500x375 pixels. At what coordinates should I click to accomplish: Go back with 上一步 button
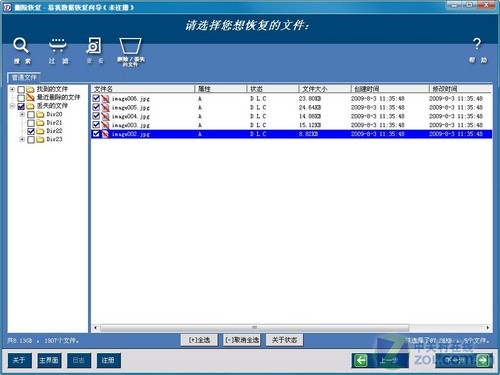(380, 360)
